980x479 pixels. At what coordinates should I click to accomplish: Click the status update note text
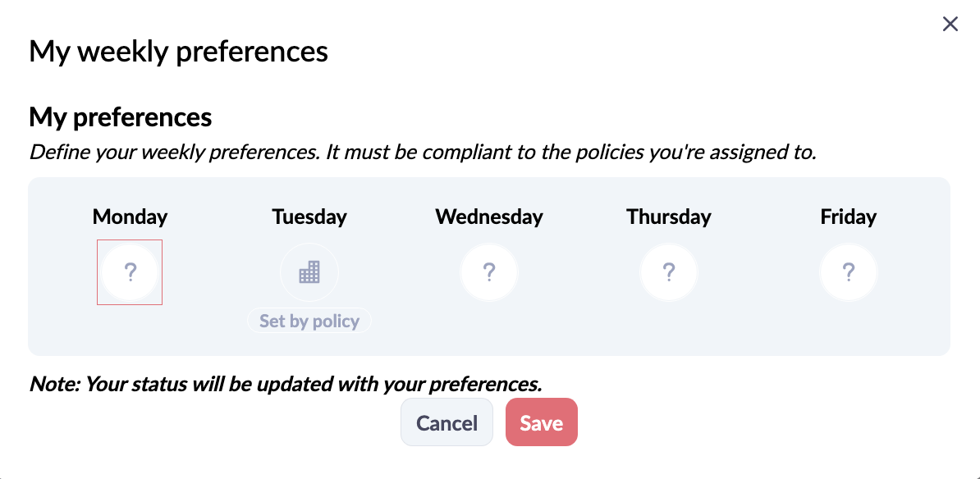click(x=285, y=384)
